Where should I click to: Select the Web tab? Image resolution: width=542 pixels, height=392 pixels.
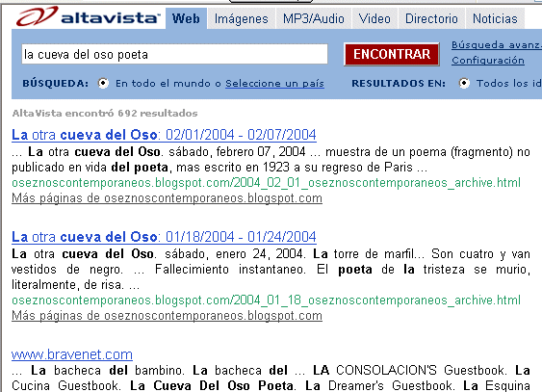[187, 18]
